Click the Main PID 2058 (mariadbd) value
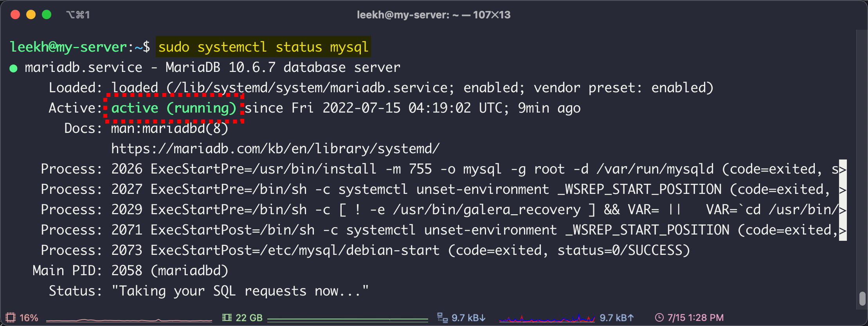The image size is (868, 326). [169, 270]
